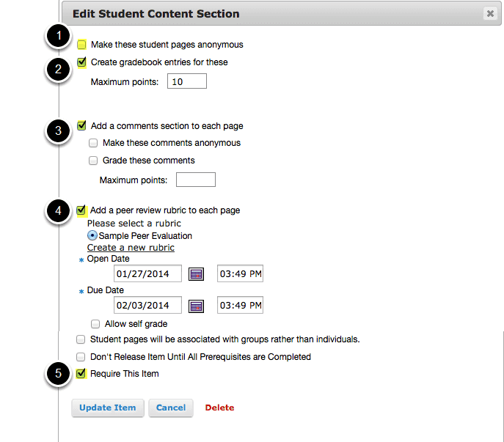Toggle Add a comments section checkbox

click(81, 125)
